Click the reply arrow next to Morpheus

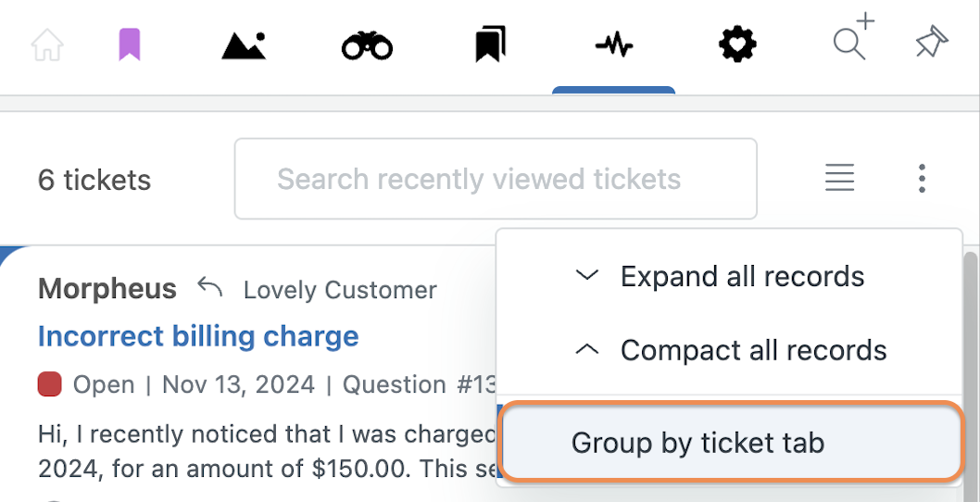[x=210, y=287]
